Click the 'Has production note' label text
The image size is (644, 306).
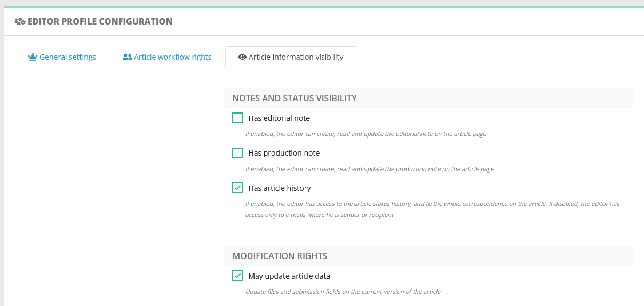284,153
